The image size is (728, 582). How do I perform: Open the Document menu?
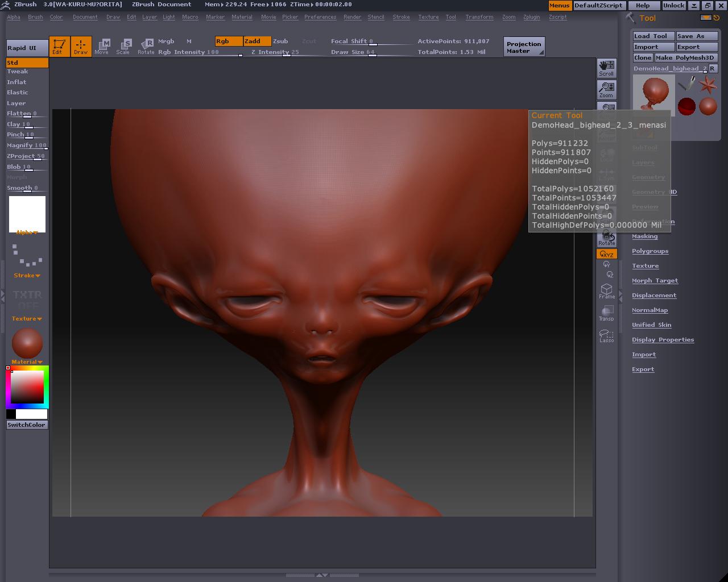(85, 17)
